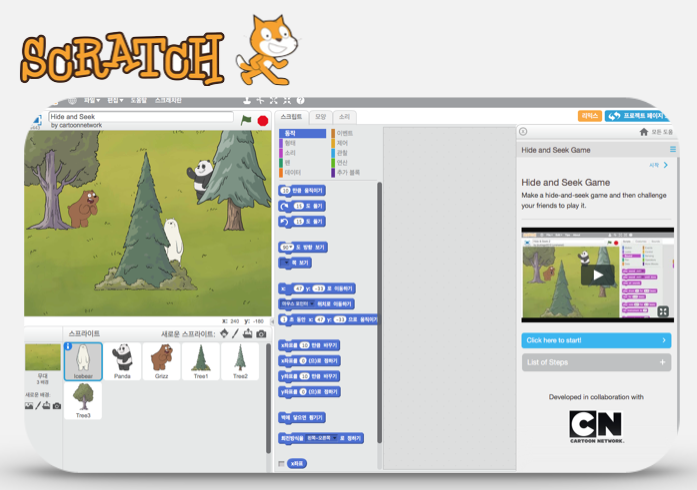The width and height of the screenshot is (697, 490).
Task: Open the point towards dropdown block
Action: (x=287, y=263)
